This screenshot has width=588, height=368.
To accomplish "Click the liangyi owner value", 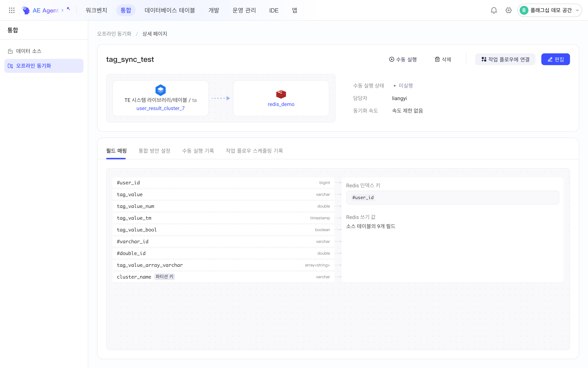I will (399, 98).
